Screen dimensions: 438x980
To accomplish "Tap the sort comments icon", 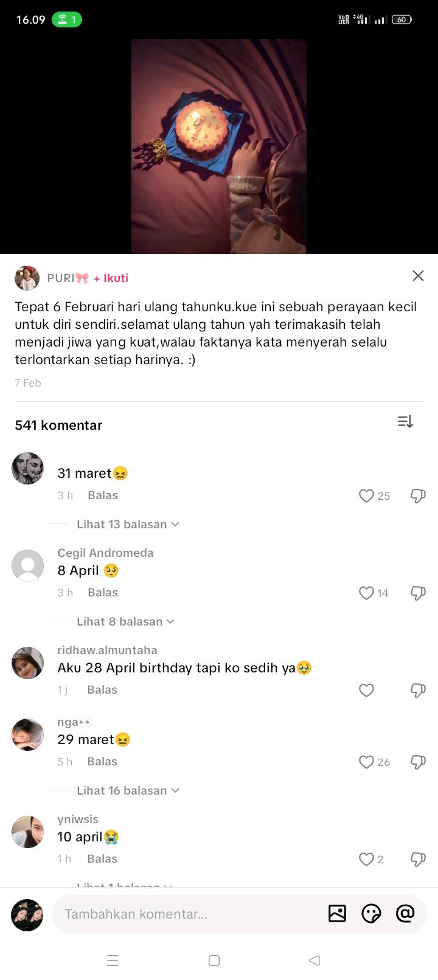I will pos(405,421).
